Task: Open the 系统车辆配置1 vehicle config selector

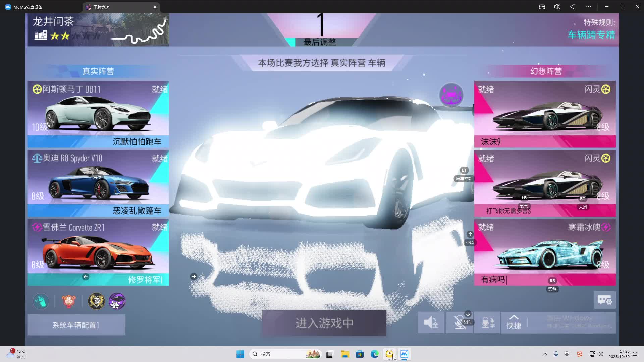Action: coord(76,325)
